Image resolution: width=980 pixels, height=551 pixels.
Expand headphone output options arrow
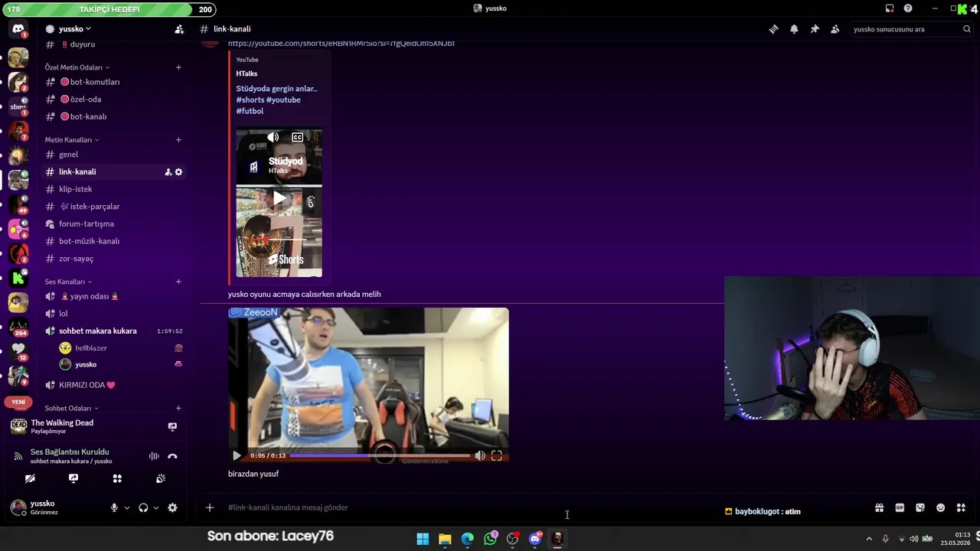pyautogui.click(x=156, y=507)
